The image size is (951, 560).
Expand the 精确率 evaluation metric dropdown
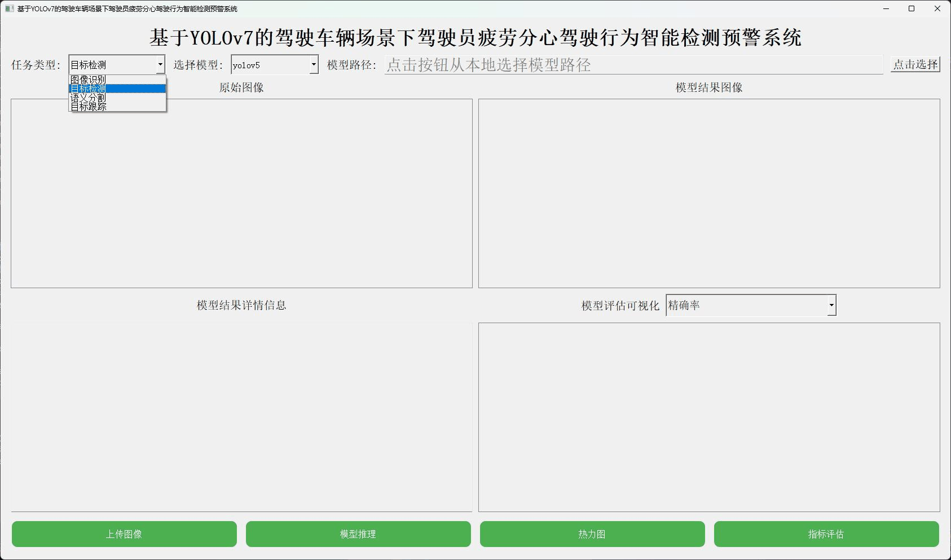[751, 305]
